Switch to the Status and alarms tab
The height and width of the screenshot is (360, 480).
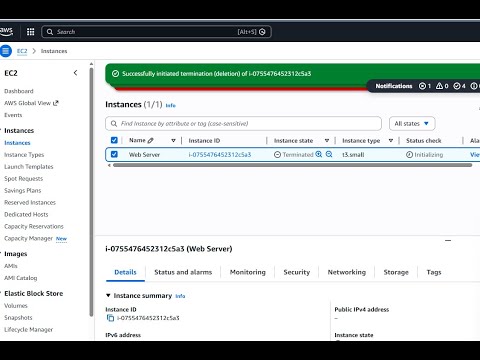click(x=183, y=272)
